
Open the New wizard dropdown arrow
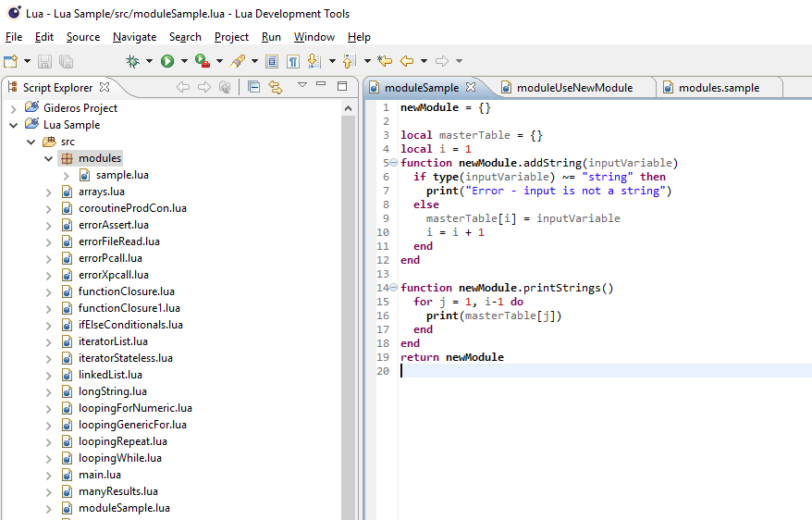point(27,61)
